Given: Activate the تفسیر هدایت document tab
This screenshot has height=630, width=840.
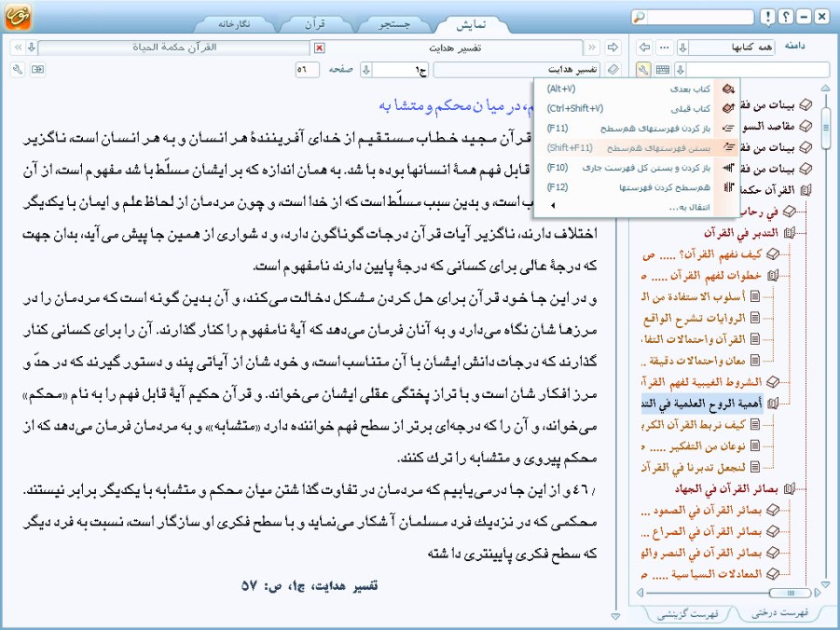Looking at the screenshot, I should click(455, 48).
